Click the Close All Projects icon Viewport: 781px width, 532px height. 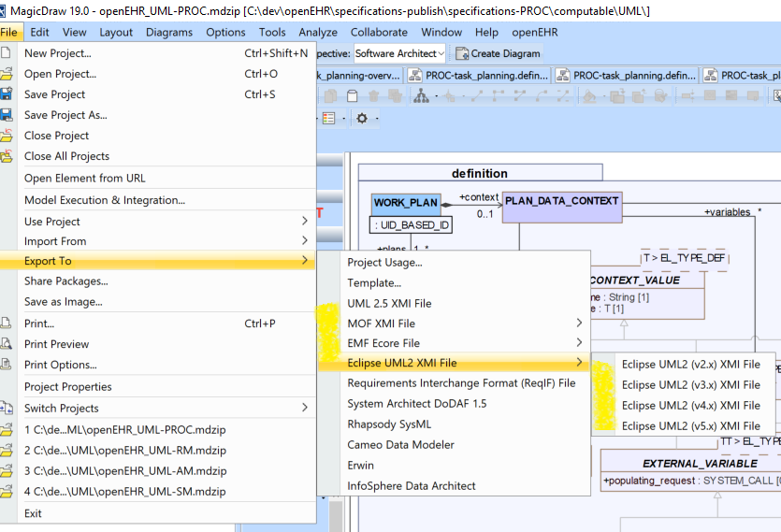tap(7, 156)
